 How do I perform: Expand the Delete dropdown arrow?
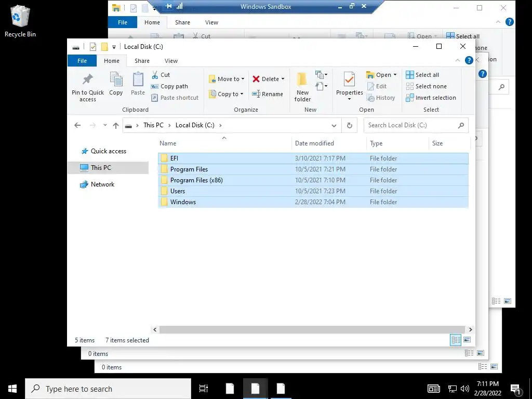[x=283, y=79]
